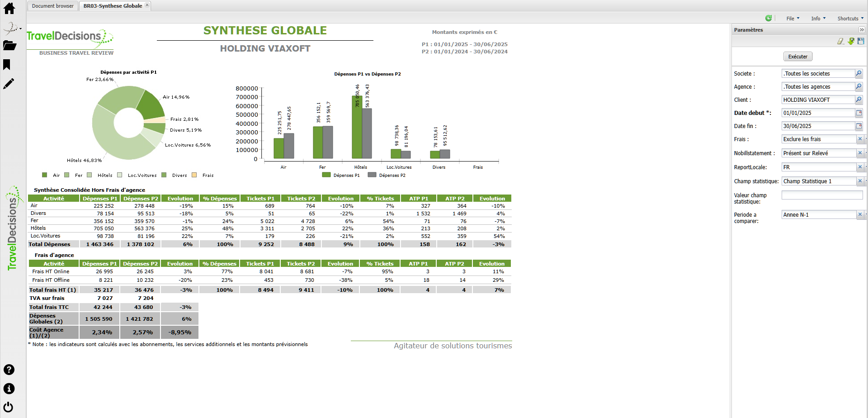Expand the File menu
The image size is (868, 418).
[793, 19]
